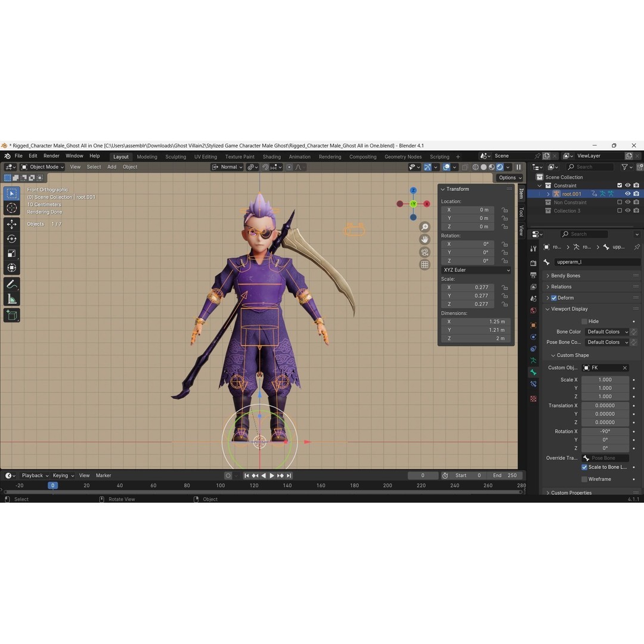Enable the Hide bone checkbox
The image size is (644, 644).
click(584, 321)
